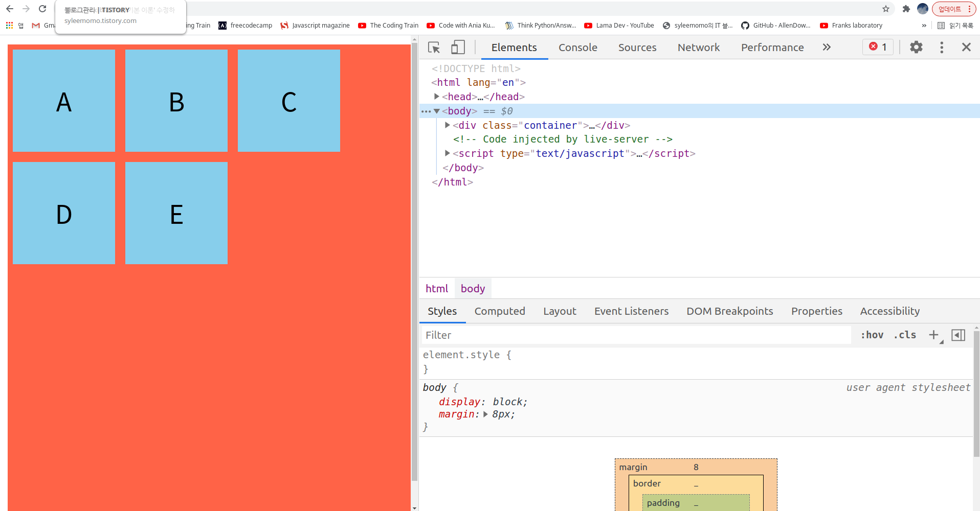The image size is (980, 511).
Task: Open the Styles pane tab
Action: pos(442,311)
